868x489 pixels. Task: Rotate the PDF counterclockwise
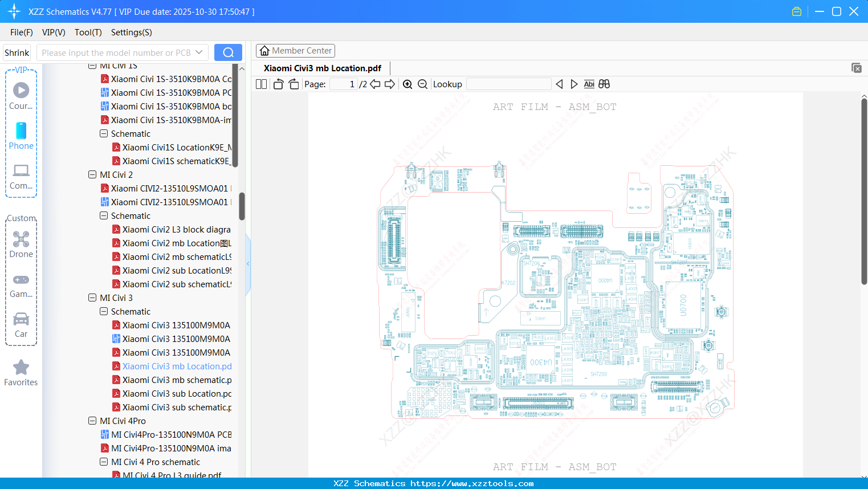pos(278,84)
